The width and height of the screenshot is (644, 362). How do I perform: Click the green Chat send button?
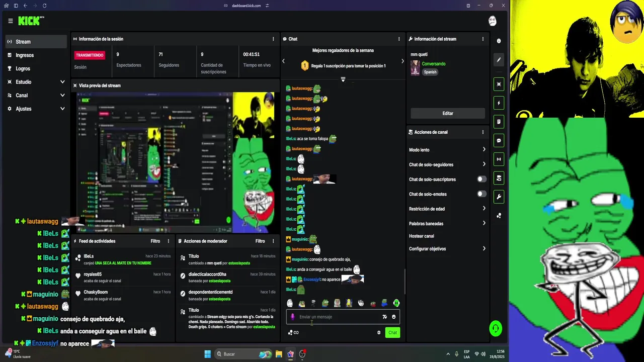[392, 332]
